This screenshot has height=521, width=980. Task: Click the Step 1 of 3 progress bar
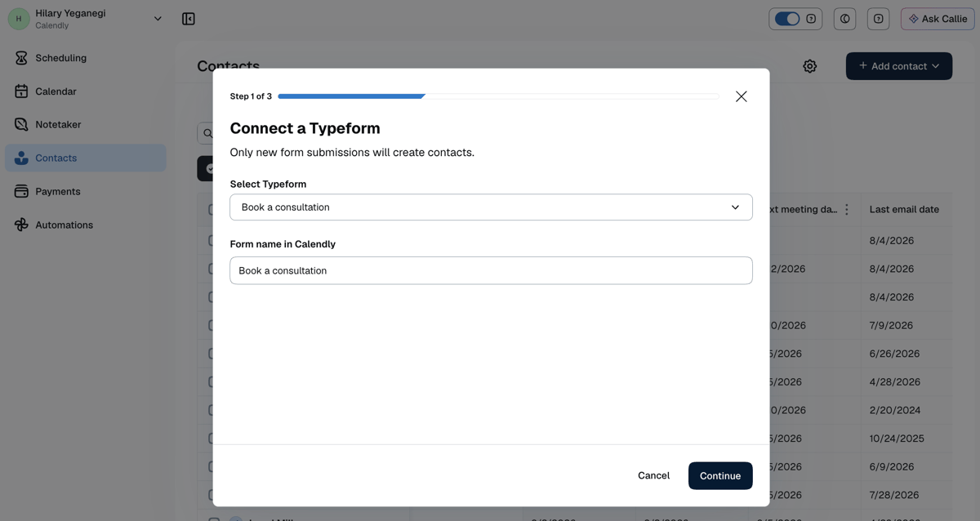pyautogui.click(x=498, y=96)
